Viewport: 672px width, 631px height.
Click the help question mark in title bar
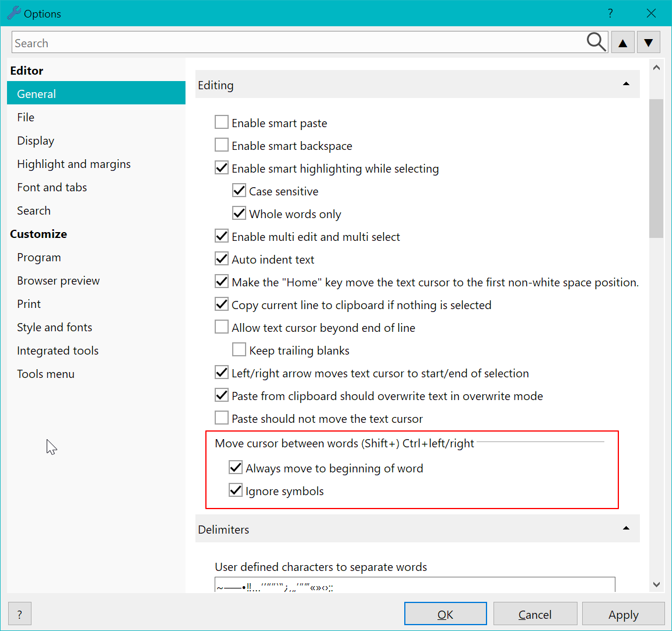(610, 13)
